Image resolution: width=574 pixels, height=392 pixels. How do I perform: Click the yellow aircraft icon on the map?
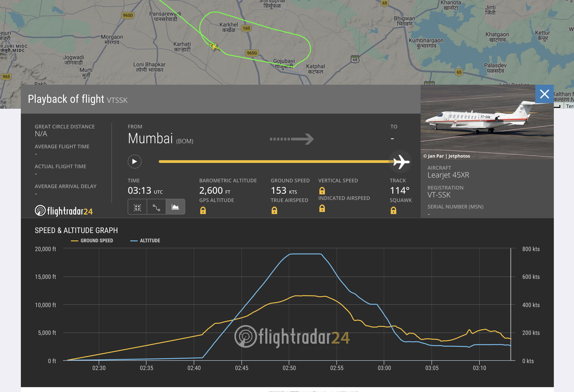click(214, 46)
